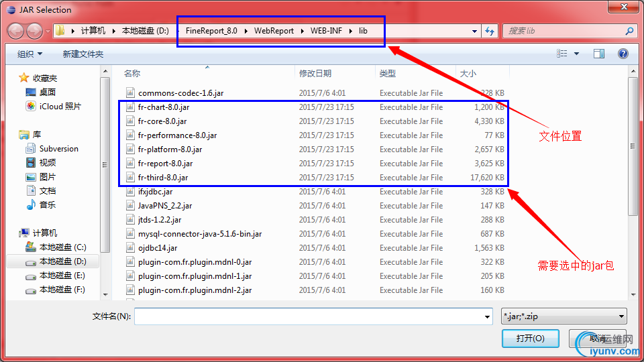
Task: Click 计算机 in the address breadcrumb
Action: click(93, 31)
